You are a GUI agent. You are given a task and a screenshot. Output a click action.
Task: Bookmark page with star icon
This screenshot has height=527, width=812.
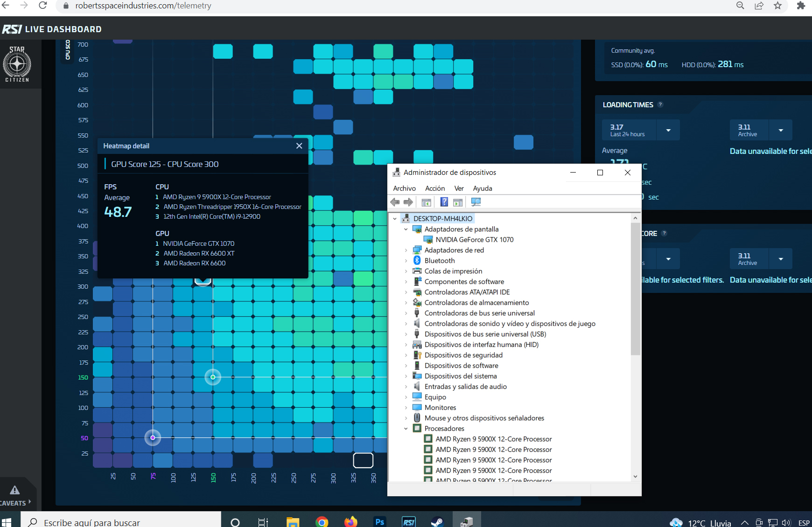pos(777,6)
